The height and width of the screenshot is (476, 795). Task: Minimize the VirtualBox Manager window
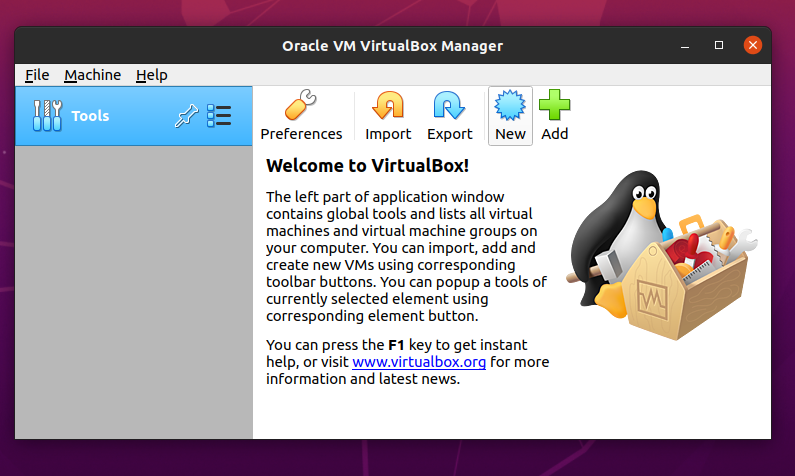[x=685, y=46]
